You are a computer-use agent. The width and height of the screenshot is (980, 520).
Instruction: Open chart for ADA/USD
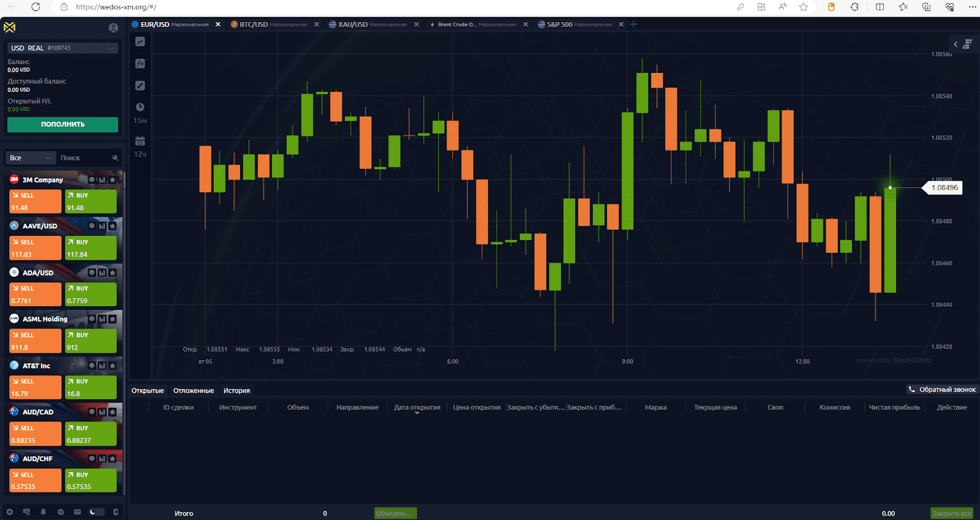click(102, 273)
